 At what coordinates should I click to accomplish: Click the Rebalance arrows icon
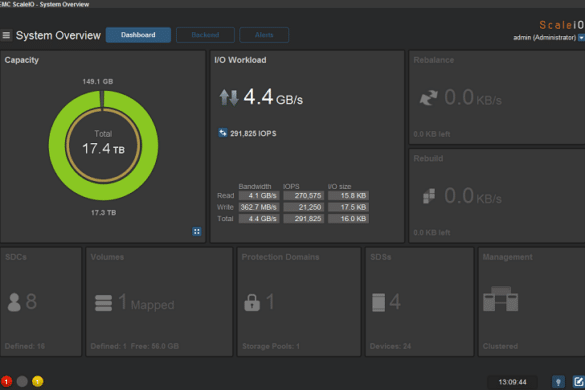tap(428, 98)
